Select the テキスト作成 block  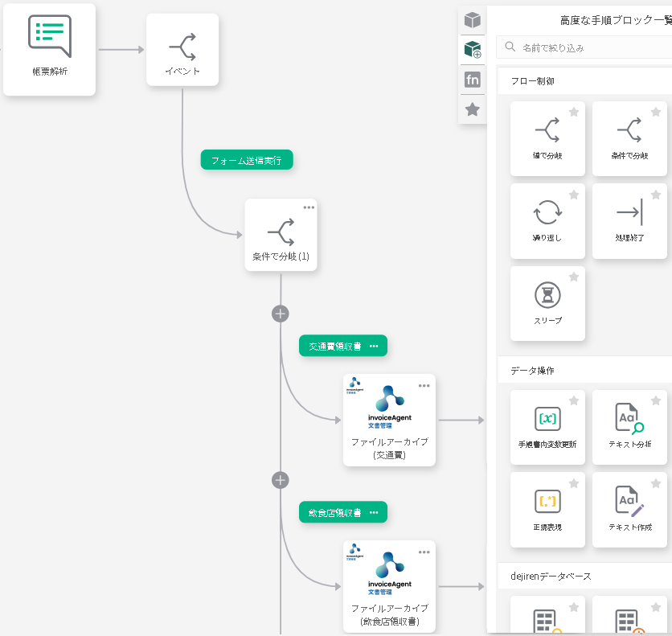tap(629, 509)
